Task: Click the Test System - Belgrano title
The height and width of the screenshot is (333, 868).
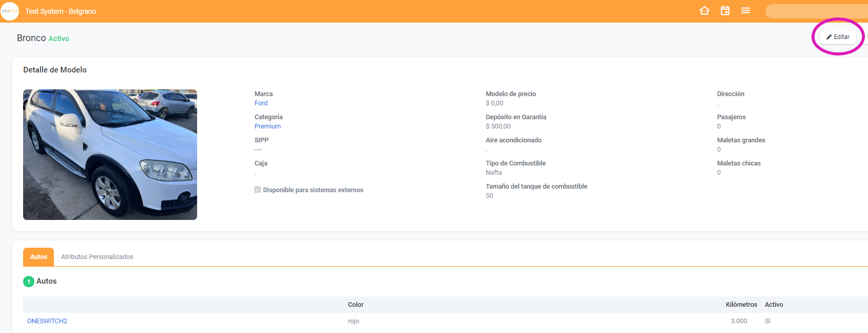Action: (x=61, y=11)
